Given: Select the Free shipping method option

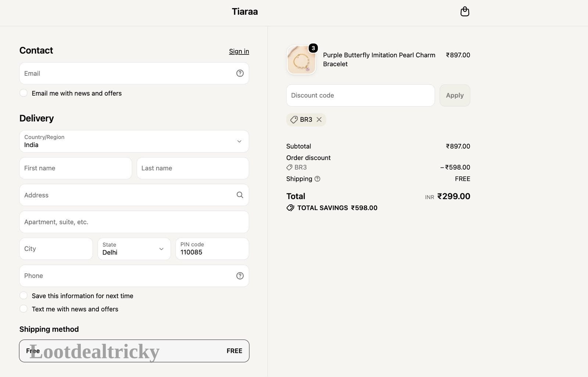Looking at the screenshot, I should pyautogui.click(x=134, y=351).
